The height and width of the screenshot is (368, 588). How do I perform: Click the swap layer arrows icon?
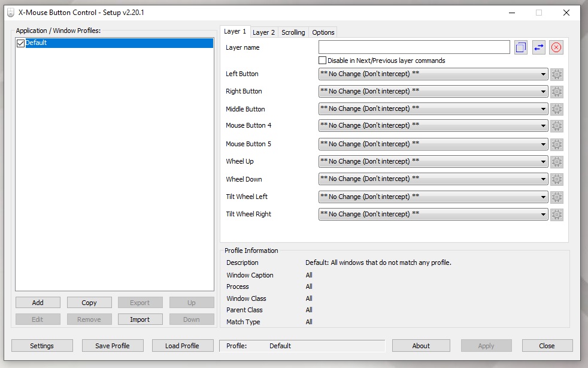click(538, 47)
